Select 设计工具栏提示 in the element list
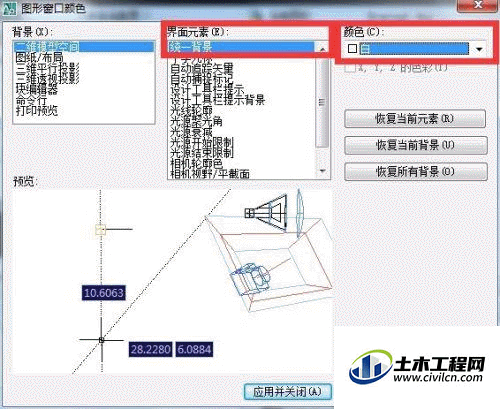This screenshot has height=409, width=500. coord(241,90)
